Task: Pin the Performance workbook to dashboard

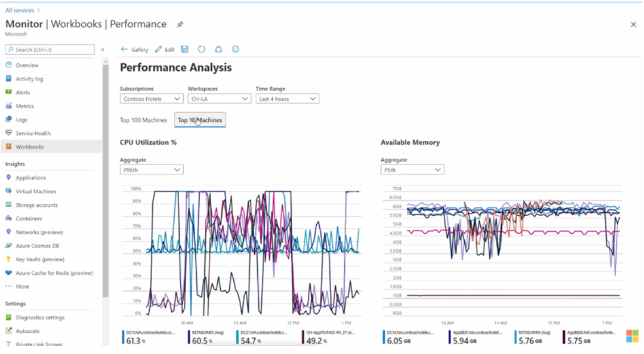Action: [x=180, y=24]
